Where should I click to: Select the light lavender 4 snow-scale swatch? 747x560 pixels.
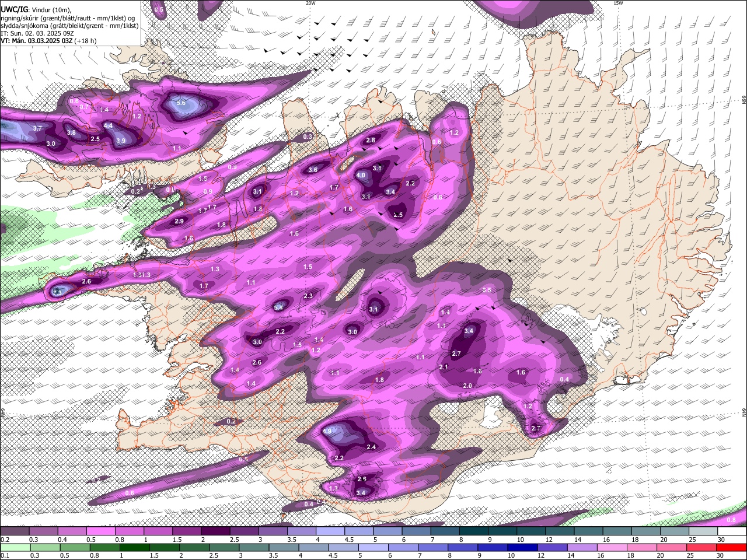click(x=330, y=531)
